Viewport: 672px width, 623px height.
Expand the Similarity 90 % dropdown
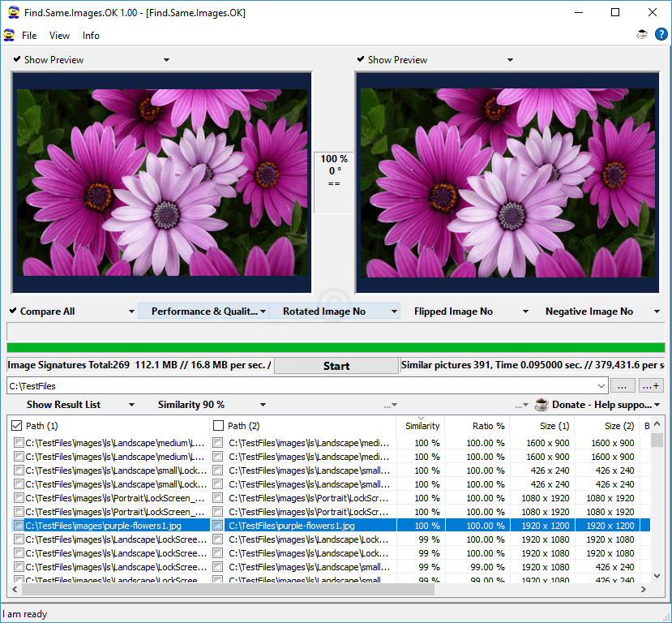coord(263,404)
